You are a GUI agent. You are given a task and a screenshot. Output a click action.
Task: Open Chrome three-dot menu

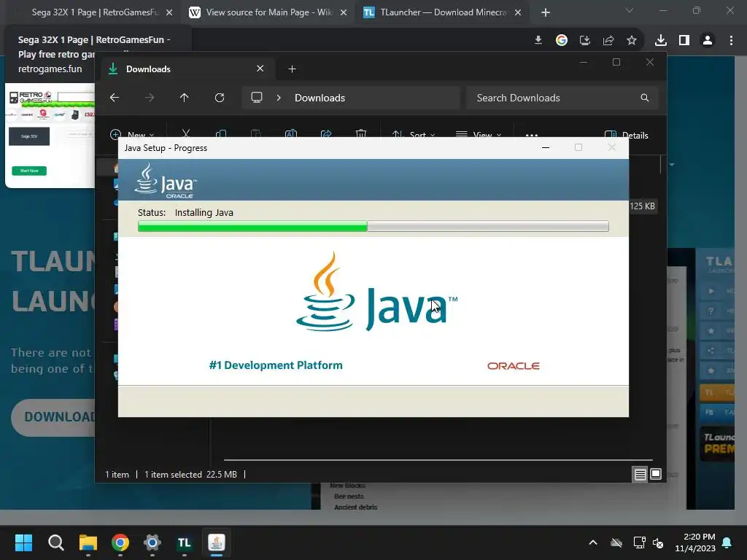coord(731,41)
